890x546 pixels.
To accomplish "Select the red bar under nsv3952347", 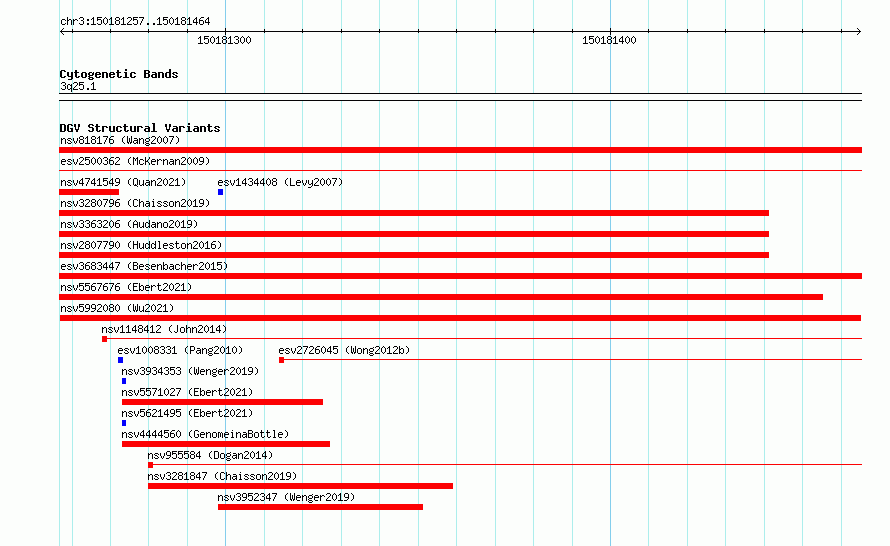I will pos(320,507).
